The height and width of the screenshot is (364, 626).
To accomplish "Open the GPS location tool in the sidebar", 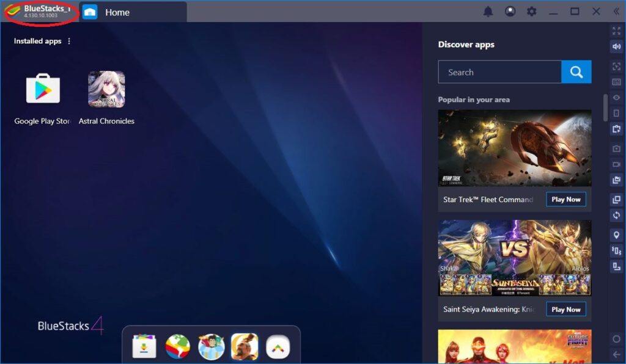I will [615, 235].
